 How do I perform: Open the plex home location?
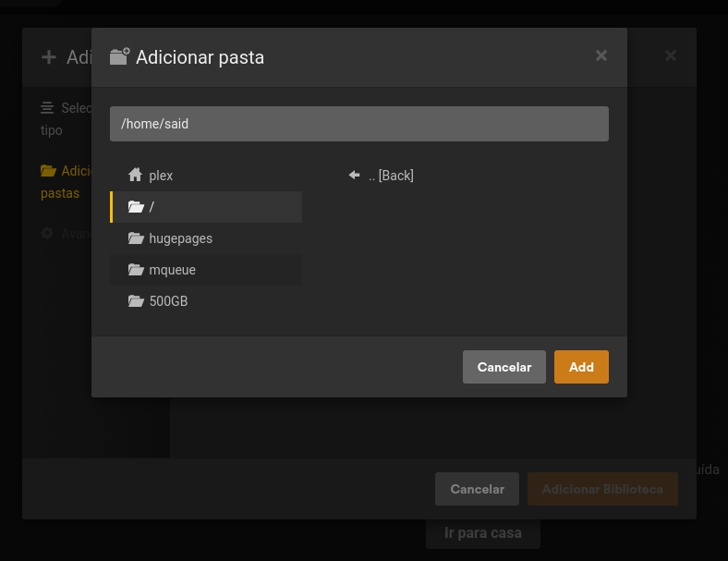[x=206, y=176]
